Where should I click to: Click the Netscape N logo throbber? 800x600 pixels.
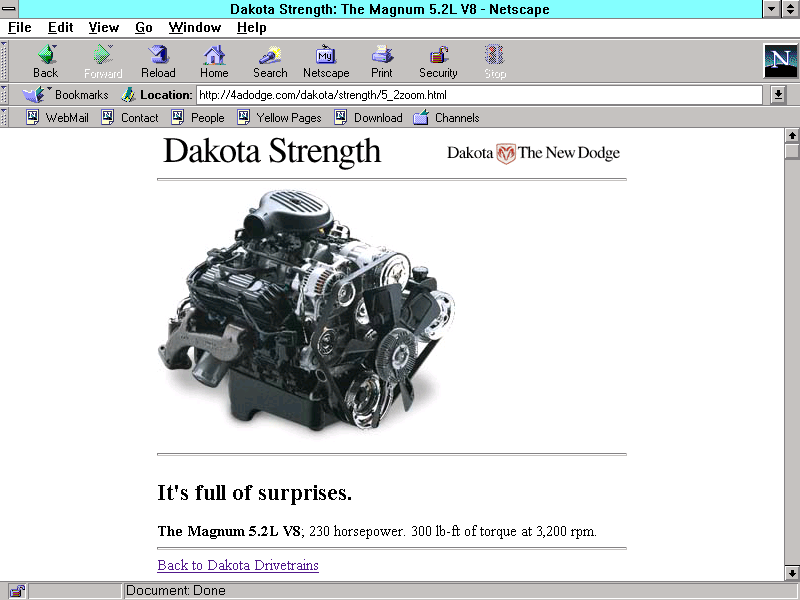pyautogui.click(x=780, y=61)
